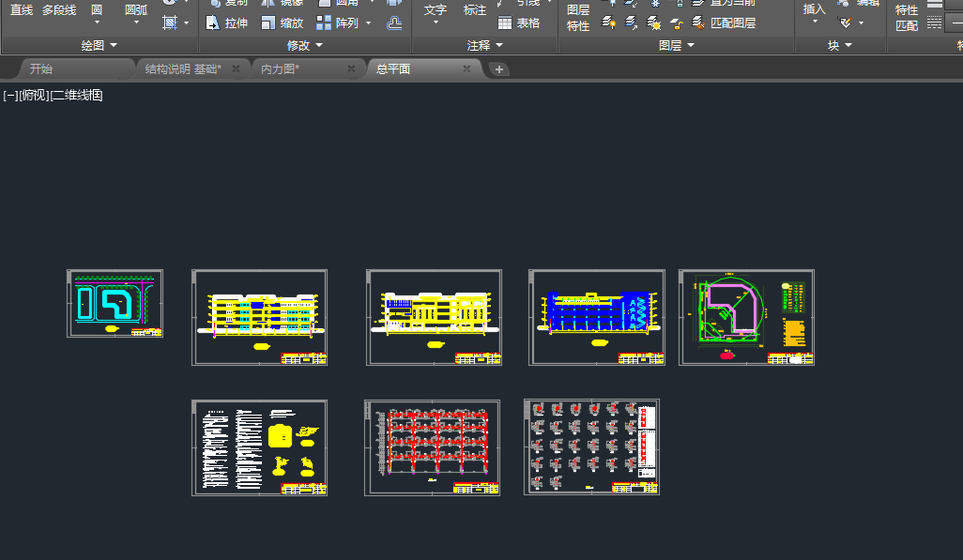
Task: Close the 结构说明 基础 tab
Action: [236, 68]
